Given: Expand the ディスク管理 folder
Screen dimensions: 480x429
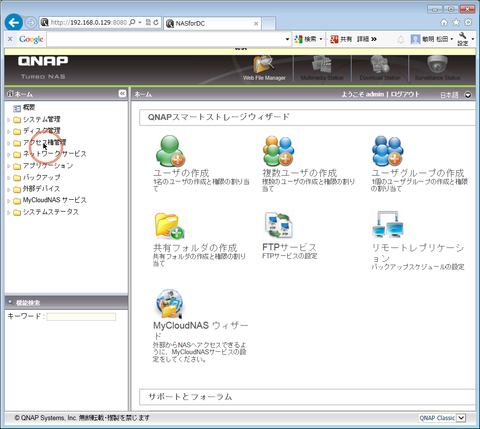Looking at the screenshot, I should tap(9, 131).
